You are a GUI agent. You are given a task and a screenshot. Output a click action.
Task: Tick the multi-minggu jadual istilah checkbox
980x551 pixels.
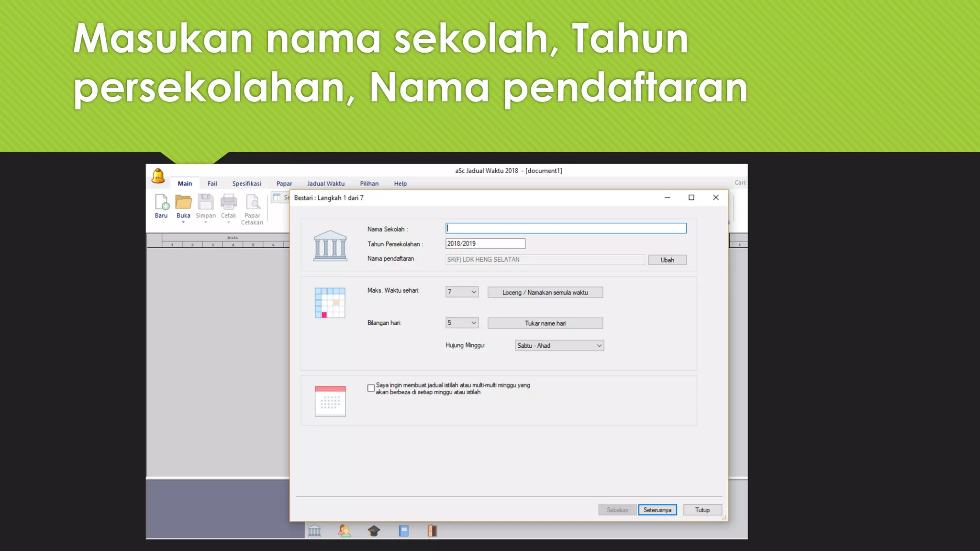(x=371, y=388)
